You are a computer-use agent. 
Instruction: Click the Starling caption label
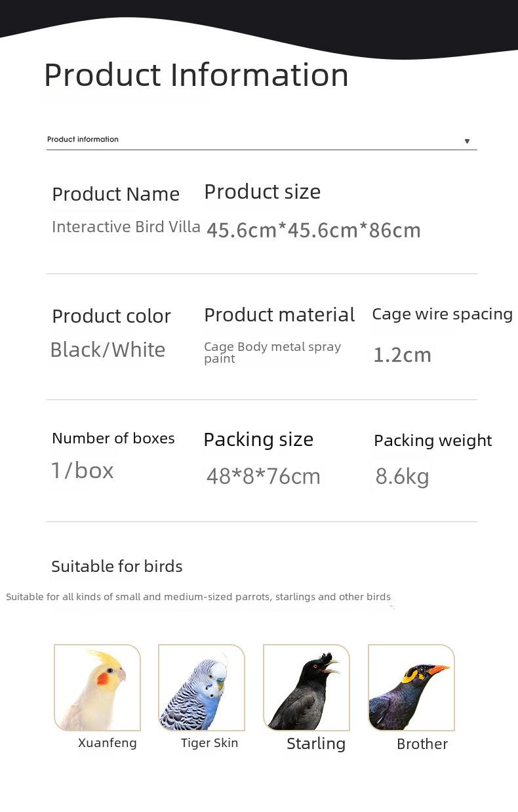(x=316, y=744)
